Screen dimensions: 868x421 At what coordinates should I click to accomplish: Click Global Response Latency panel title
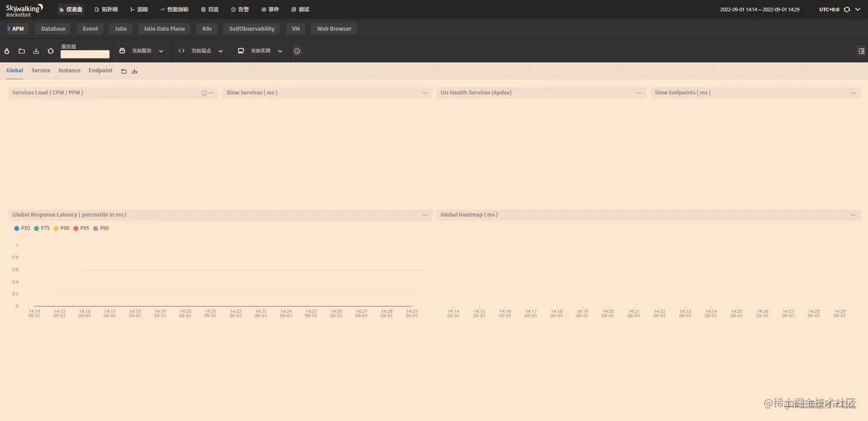pyautogui.click(x=69, y=215)
